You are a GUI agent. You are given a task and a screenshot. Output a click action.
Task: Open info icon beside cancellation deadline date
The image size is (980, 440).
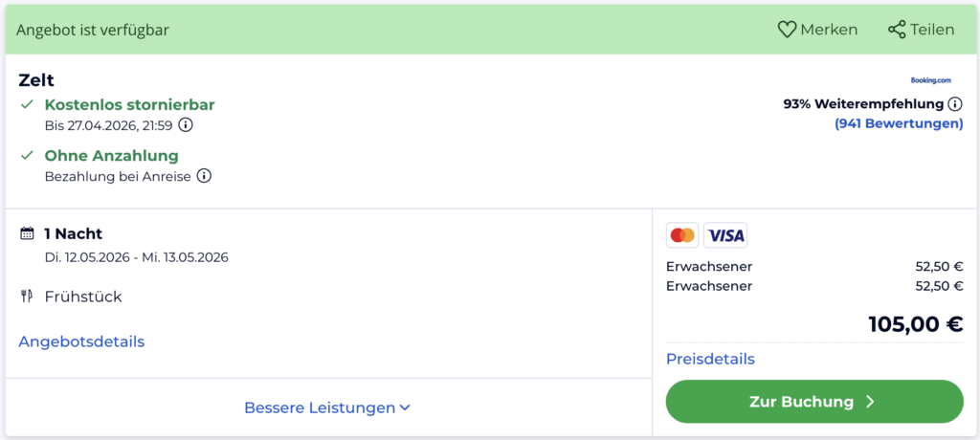click(x=186, y=125)
